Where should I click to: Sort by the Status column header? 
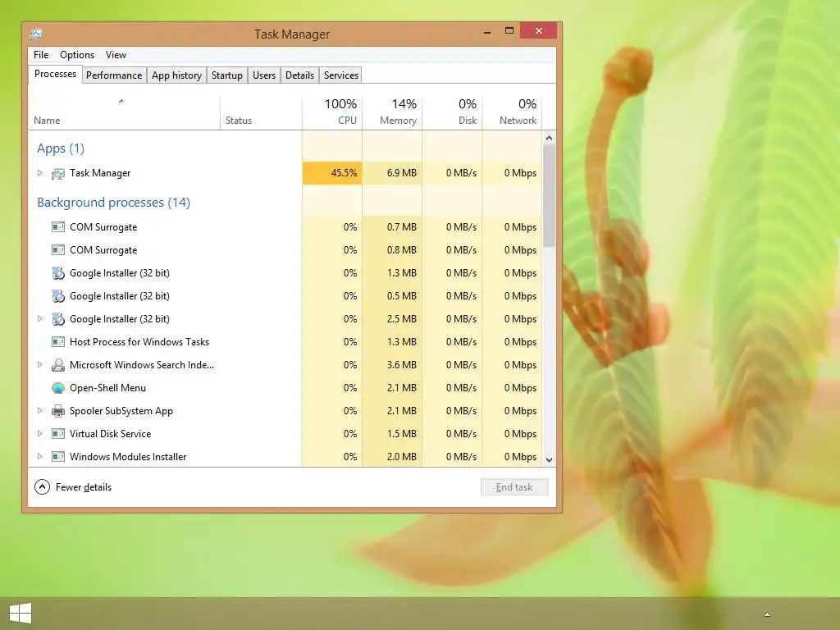tap(261, 112)
